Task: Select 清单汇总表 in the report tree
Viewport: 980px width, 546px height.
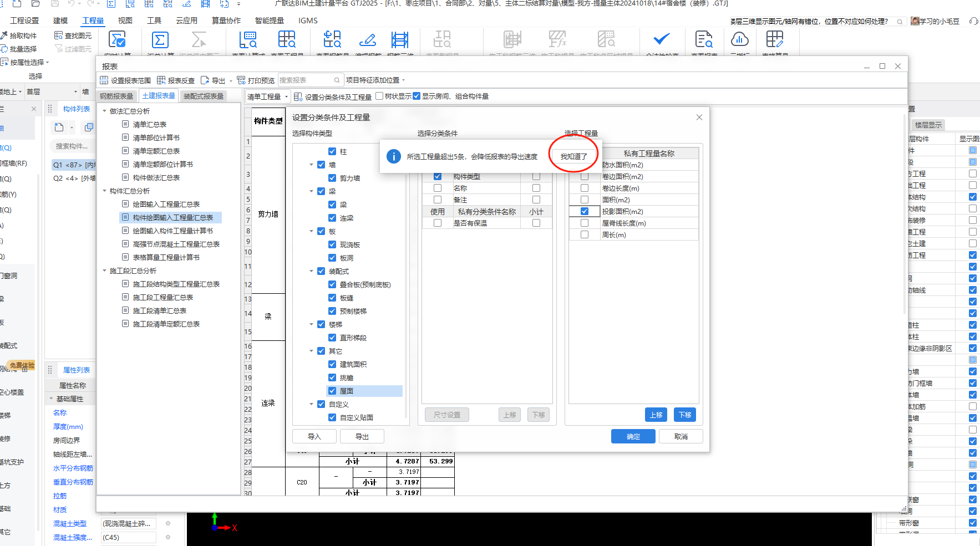Action: tap(150, 125)
